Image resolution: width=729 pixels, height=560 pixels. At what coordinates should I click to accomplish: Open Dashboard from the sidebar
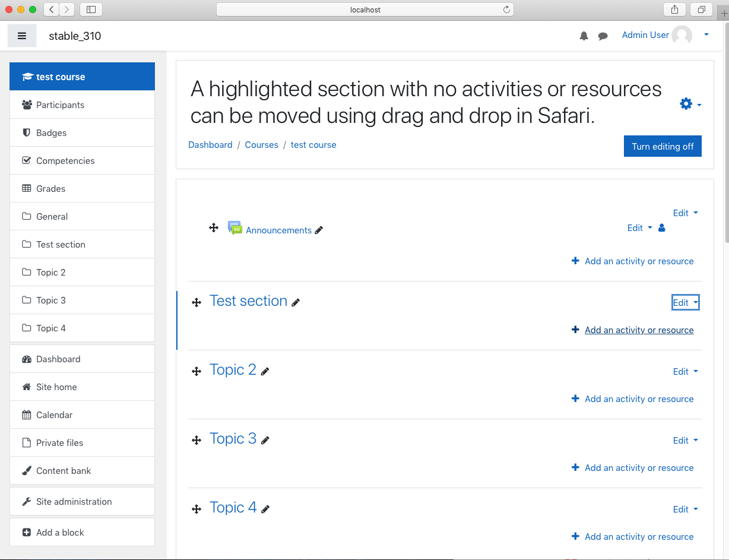click(82, 359)
